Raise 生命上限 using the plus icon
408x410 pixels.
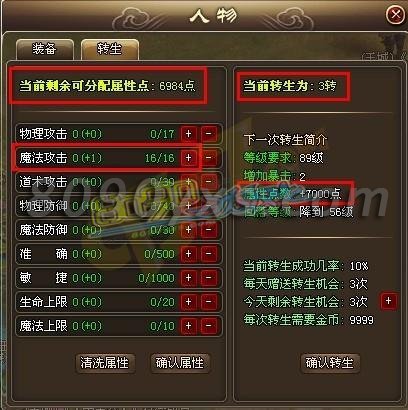[x=189, y=302]
